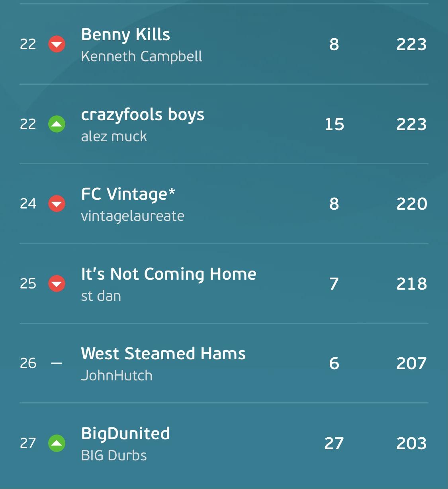This screenshot has width=448, height=489.
Task: Click total points 207 for West Steamed Hams
Action: (411, 363)
